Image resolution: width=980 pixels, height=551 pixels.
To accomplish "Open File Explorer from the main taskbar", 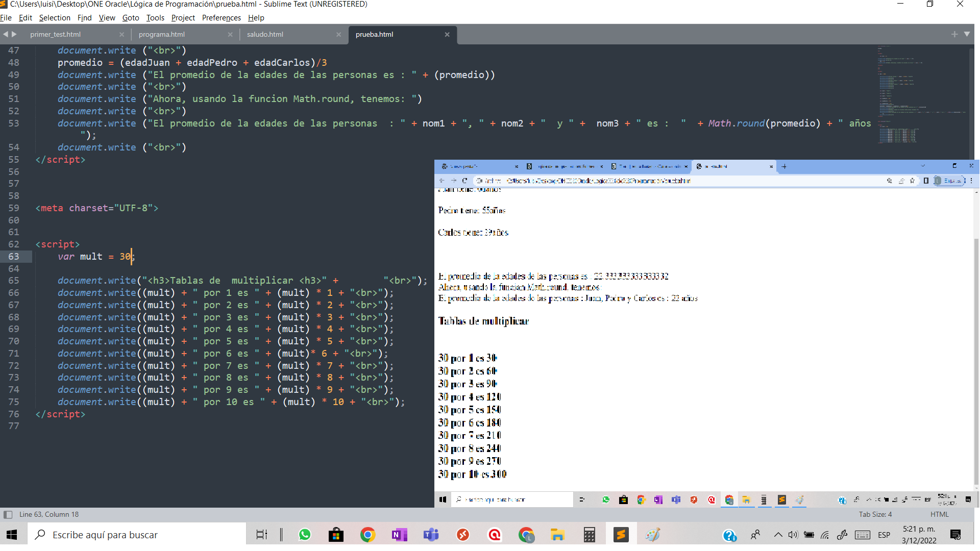I will [557, 535].
